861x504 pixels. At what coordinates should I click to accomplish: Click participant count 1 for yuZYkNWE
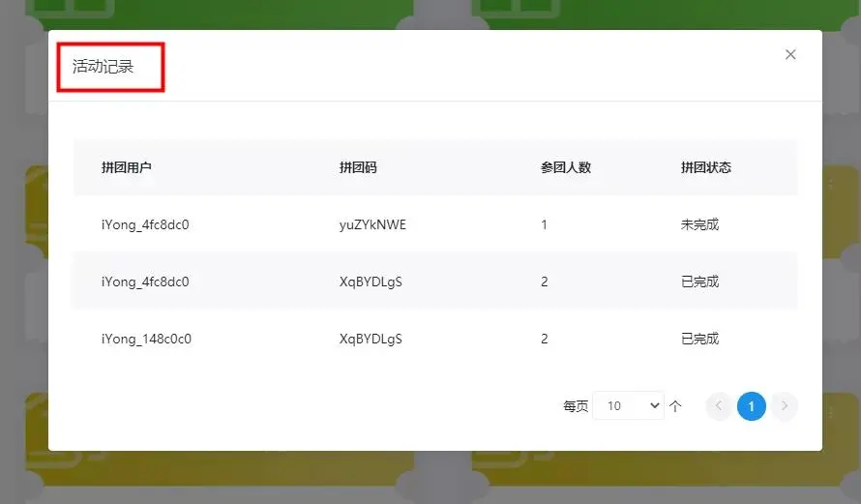coord(545,224)
